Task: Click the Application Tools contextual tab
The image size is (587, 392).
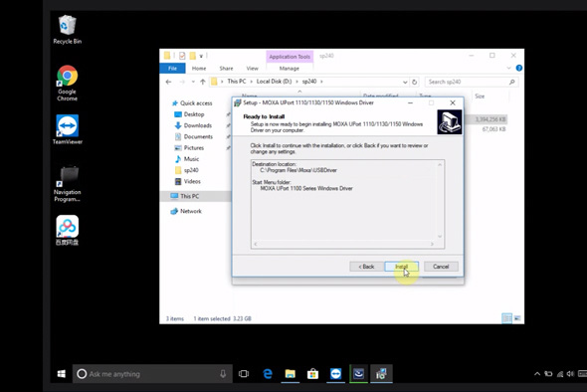Action: [x=290, y=57]
